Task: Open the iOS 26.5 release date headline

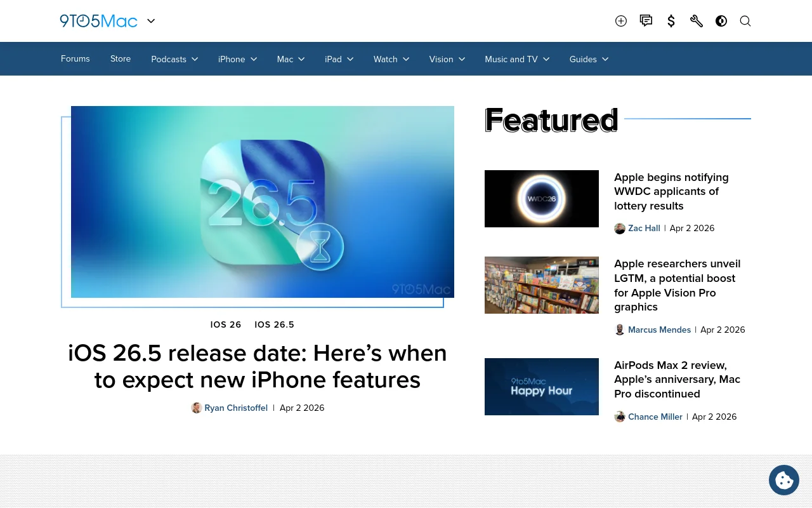Action: [x=257, y=366]
